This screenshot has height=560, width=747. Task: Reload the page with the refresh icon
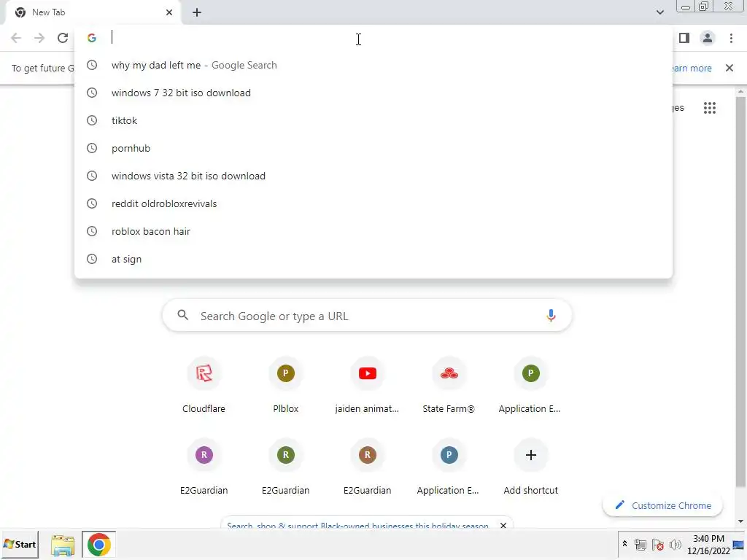pyautogui.click(x=63, y=38)
